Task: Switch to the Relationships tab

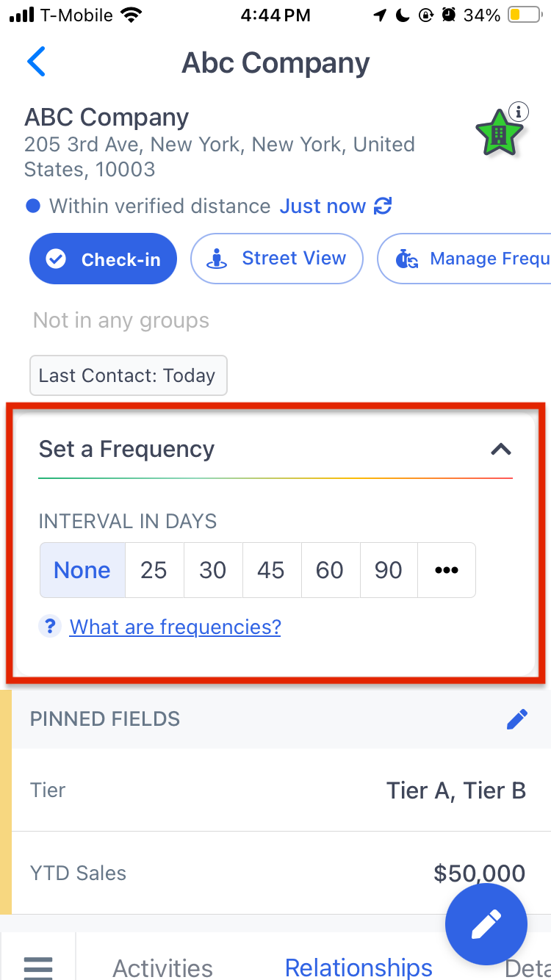Action: pyautogui.click(x=359, y=967)
